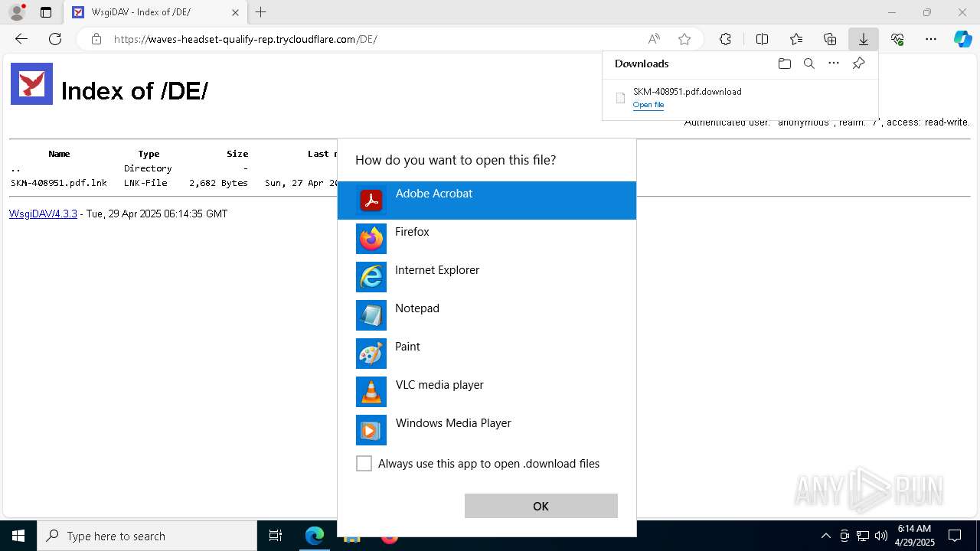Toggle Split screen view icon
This screenshot has height=551, width=980.
[762, 39]
